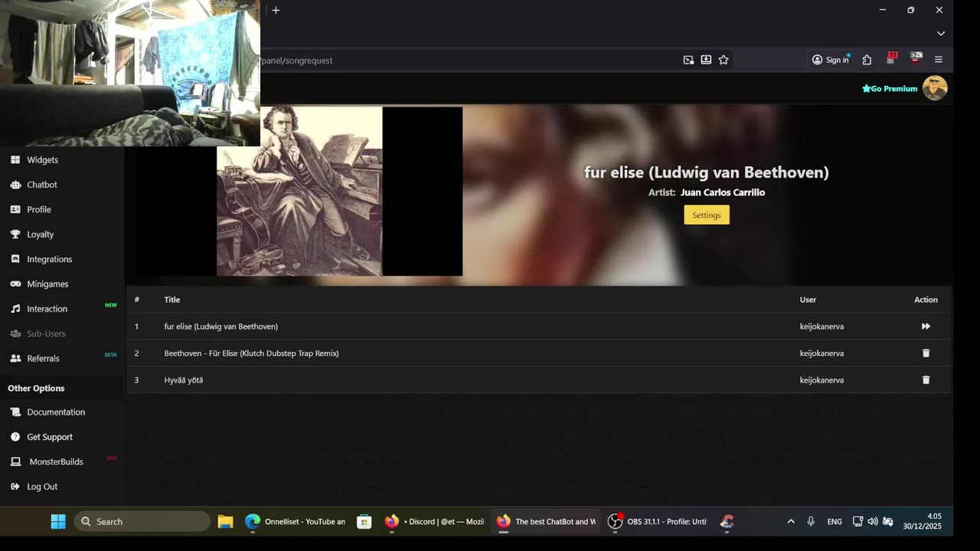
Task: Click the Sub-Users people icon
Action: tap(15, 334)
